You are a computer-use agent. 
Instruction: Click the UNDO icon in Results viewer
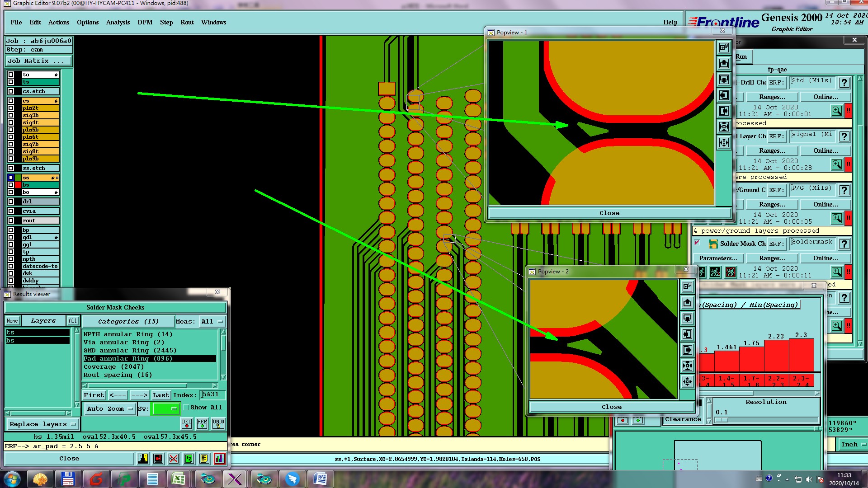pos(218,423)
